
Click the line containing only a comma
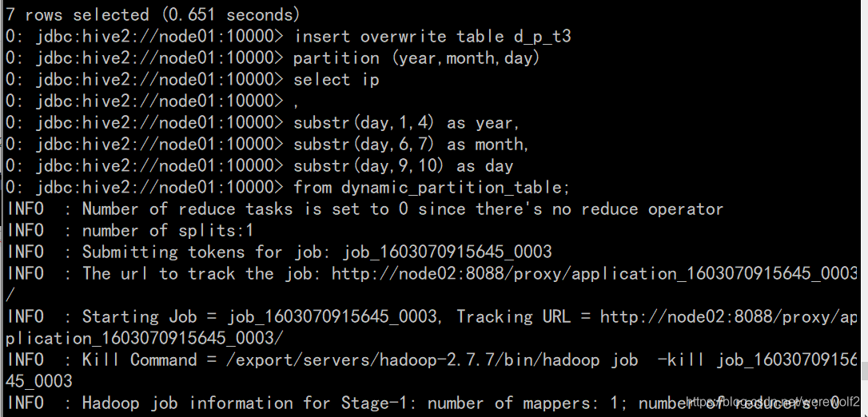point(152,101)
